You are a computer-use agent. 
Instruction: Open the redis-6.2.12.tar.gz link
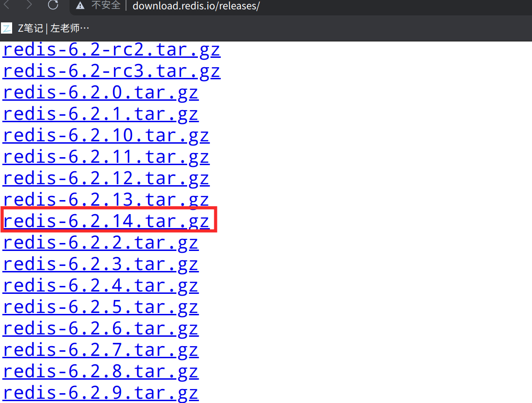106,179
